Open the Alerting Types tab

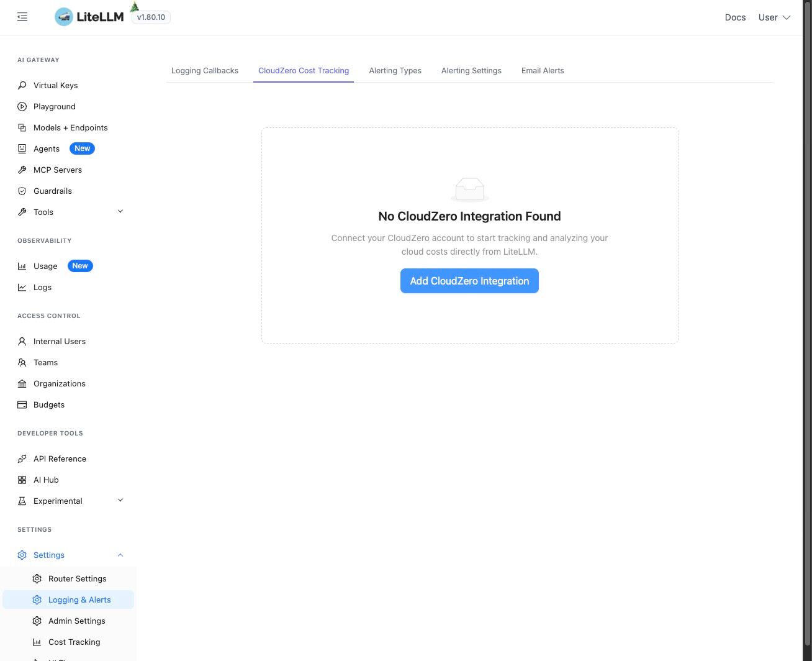point(395,71)
